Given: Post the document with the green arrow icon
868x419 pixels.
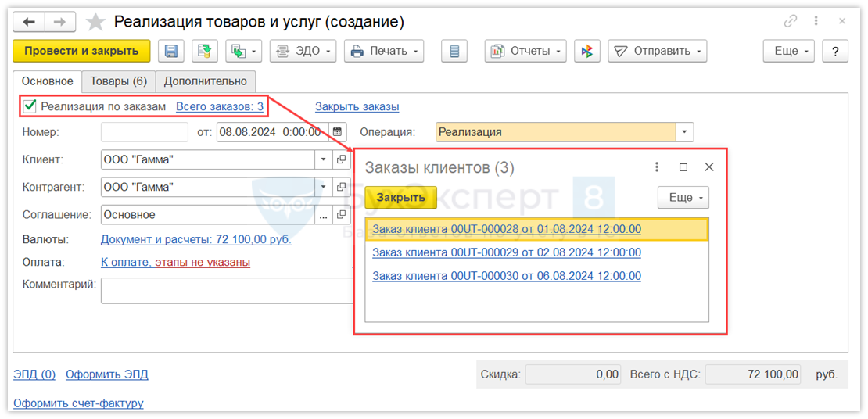Looking at the screenshot, I should click(205, 51).
